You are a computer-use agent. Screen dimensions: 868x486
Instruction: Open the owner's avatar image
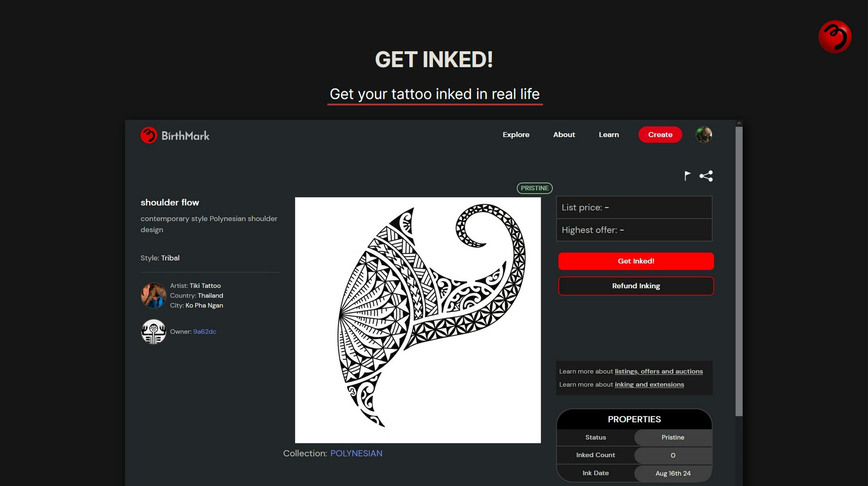tap(154, 331)
